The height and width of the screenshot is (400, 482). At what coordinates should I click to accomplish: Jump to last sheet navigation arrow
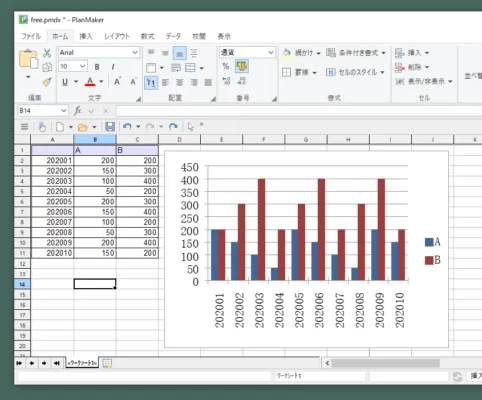pyautogui.click(x=57, y=363)
